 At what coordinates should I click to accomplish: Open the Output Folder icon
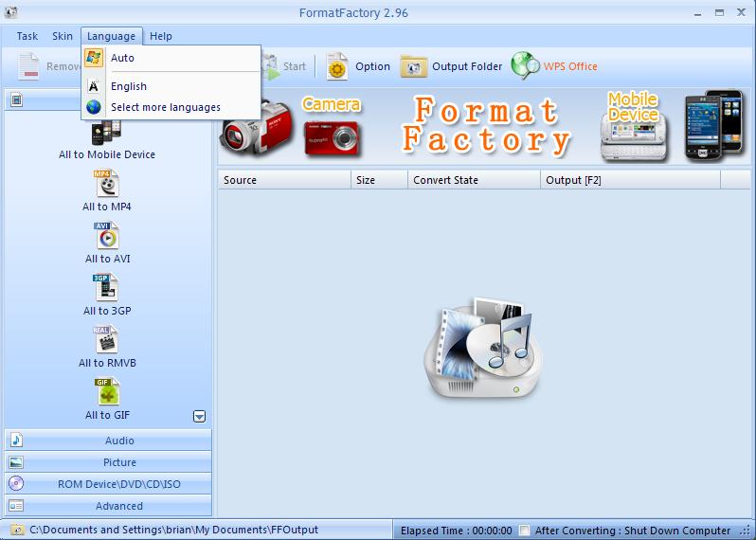[413, 66]
